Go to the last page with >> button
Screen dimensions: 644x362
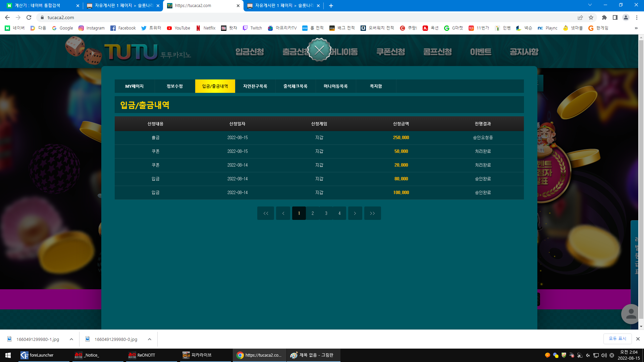point(372,213)
